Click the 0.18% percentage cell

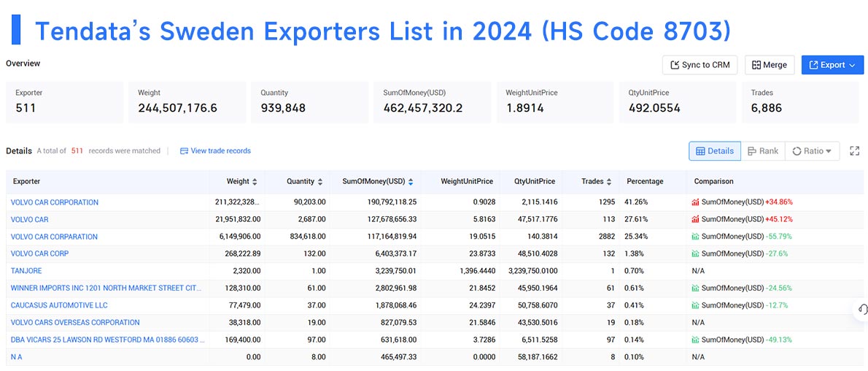click(x=635, y=322)
